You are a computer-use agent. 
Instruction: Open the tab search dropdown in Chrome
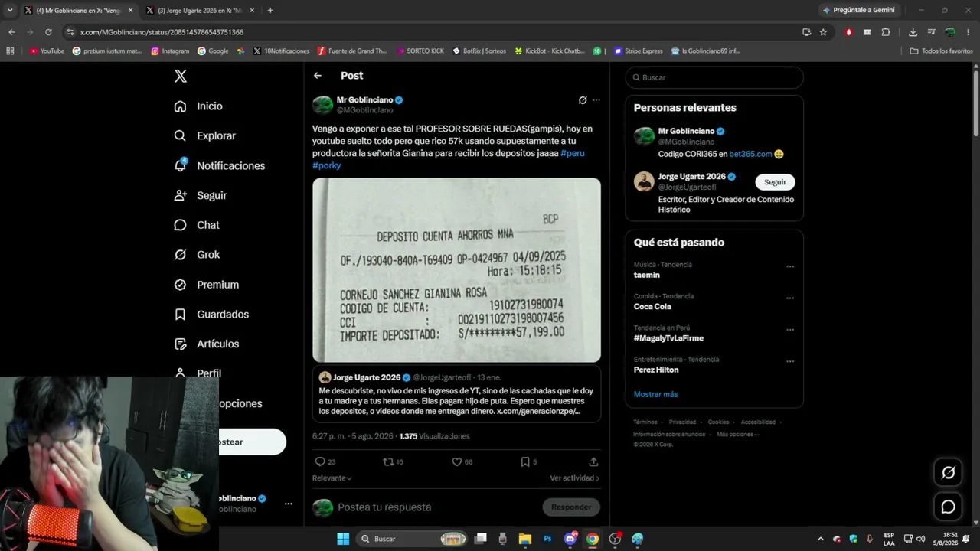(10, 10)
